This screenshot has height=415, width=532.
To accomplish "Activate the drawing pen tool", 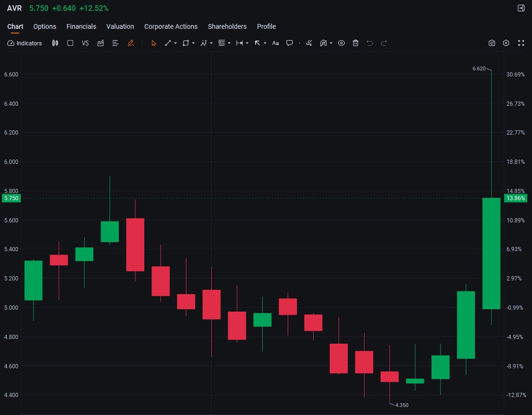I will (x=131, y=43).
